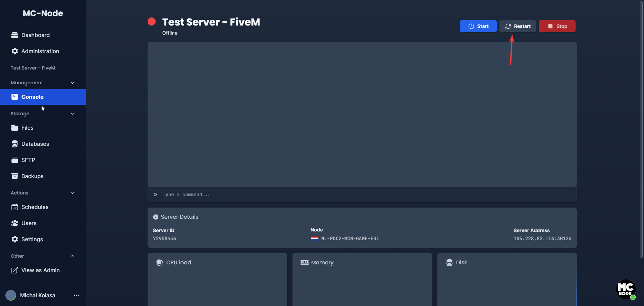Click the Administration gear icon
Viewport: 644px width, 306px height.
[x=15, y=51]
